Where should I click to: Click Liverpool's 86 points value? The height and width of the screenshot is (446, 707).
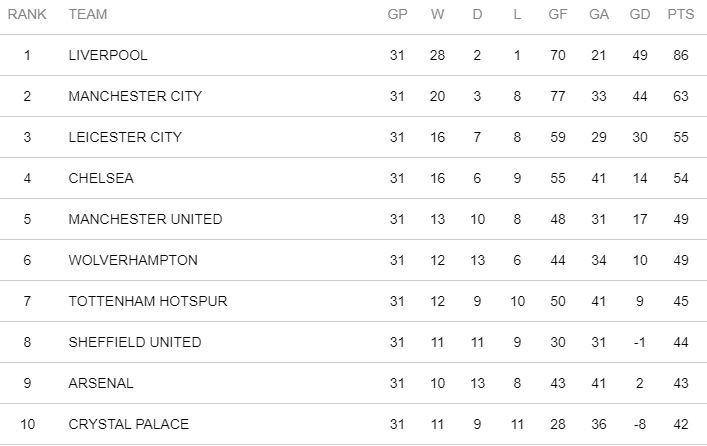point(680,56)
